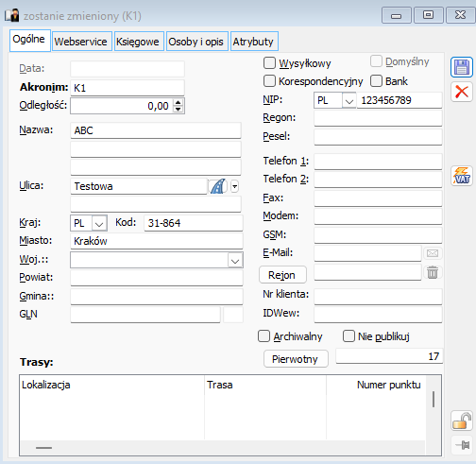Click the Rejon button
The height and width of the screenshot is (464, 476).
click(282, 275)
